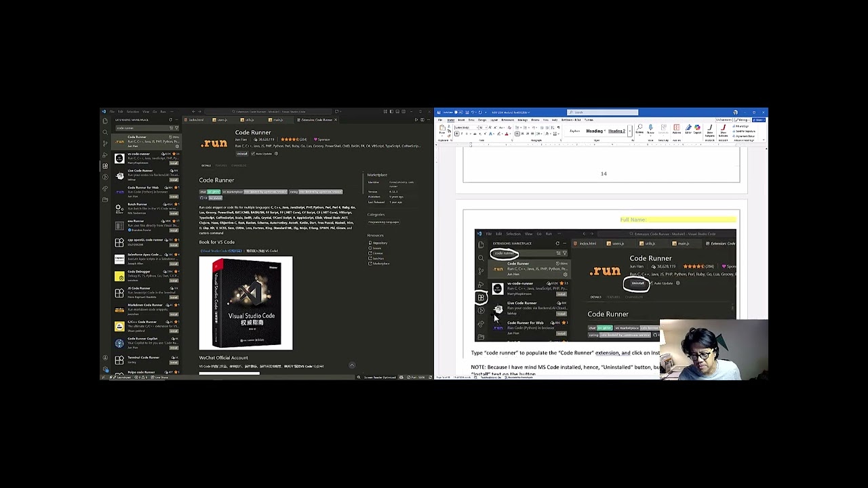
Task: Save the Word document
Action: click(x=468, y=113)
